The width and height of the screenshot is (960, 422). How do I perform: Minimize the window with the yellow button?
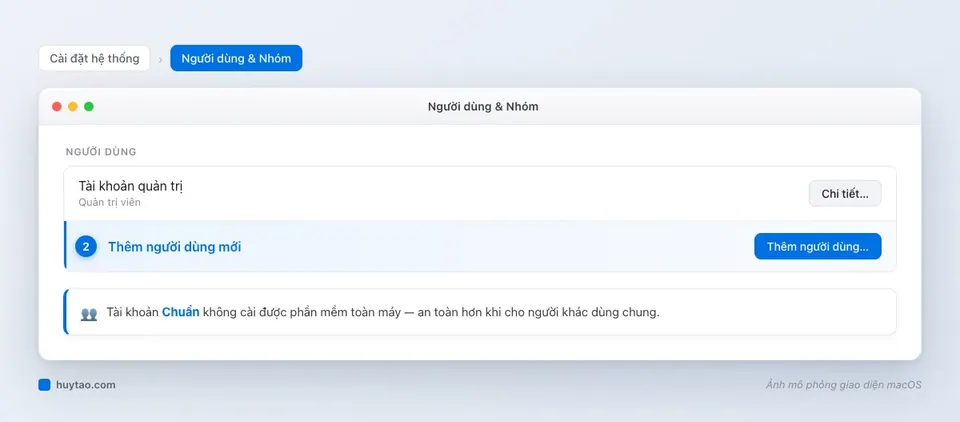point(73,107)
